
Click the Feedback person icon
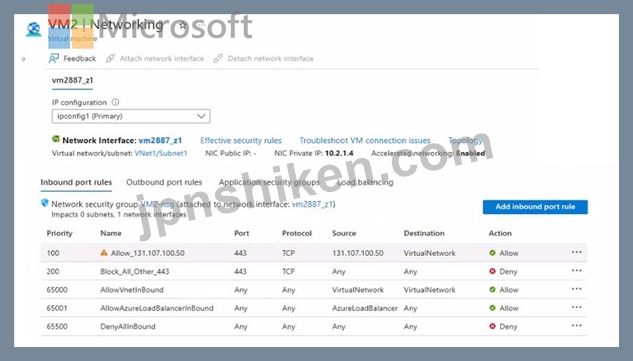[53, 59]
